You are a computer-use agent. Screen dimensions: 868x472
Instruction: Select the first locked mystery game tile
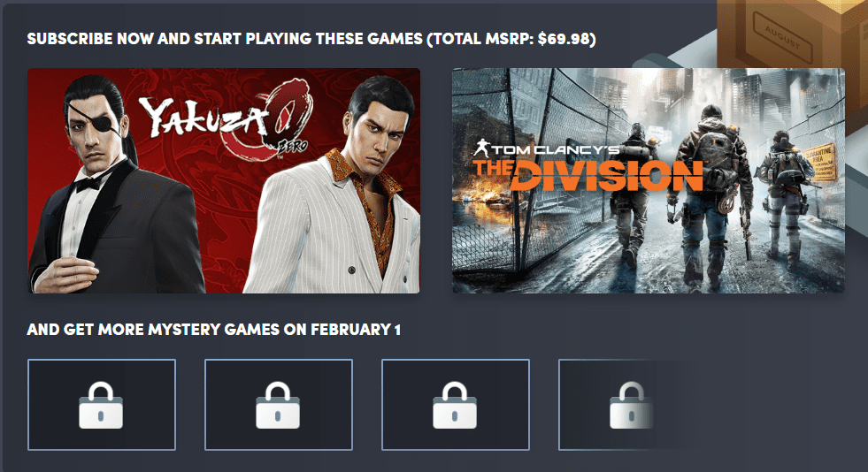[101, 405]
